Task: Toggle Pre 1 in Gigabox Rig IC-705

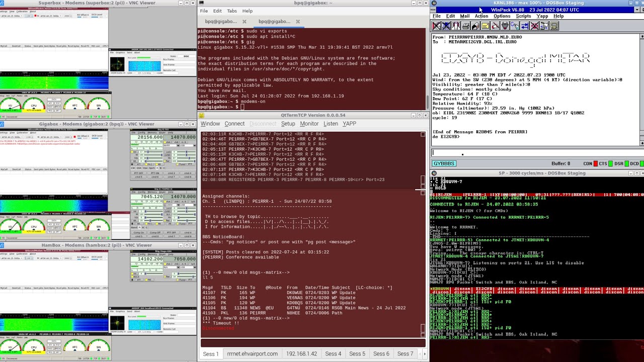Action: pyautogui.click(x=149, y=164)
